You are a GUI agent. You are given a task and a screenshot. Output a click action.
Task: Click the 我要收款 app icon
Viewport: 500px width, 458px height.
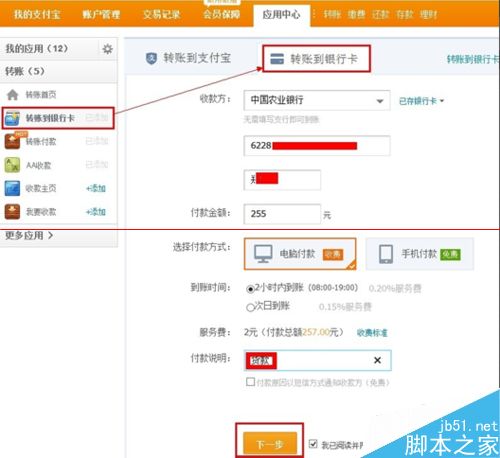(12, 212)
